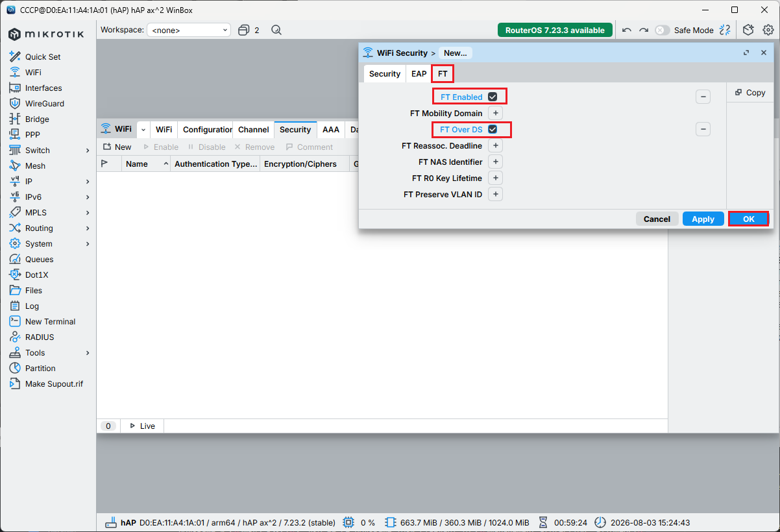Viewport: 780px width, 532px height.
Task: Expand the FT Reassoc. Deadline field
Action: tap(495, 145)
